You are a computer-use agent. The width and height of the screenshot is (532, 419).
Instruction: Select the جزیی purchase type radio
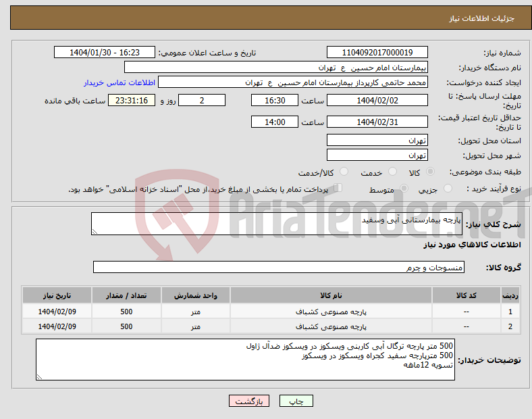[x=448, y=188]
